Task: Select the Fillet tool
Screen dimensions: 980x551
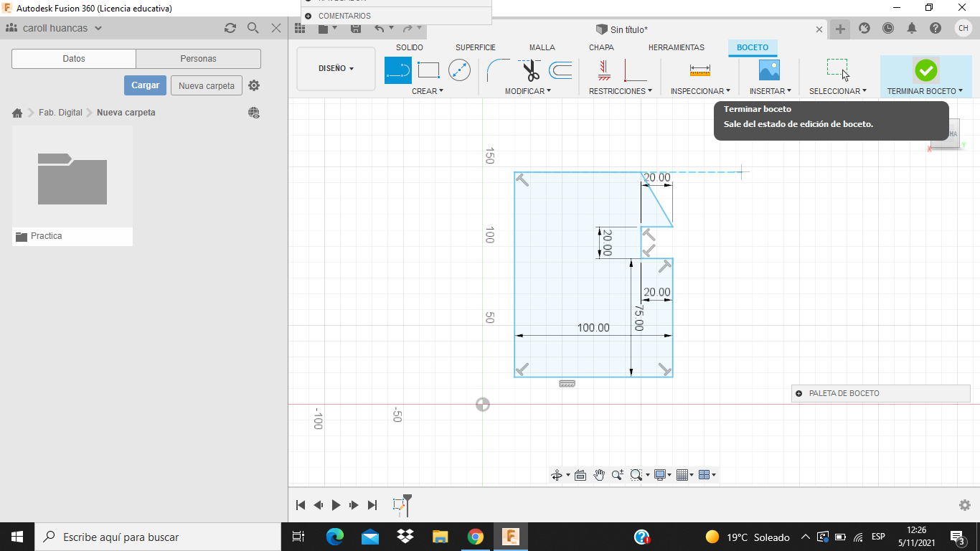Action: point(498,70)
